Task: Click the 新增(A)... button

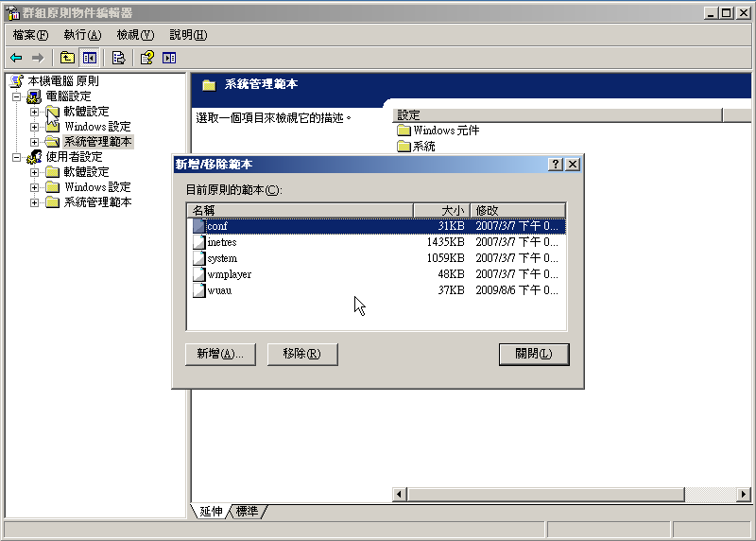Action: [220, 354]
